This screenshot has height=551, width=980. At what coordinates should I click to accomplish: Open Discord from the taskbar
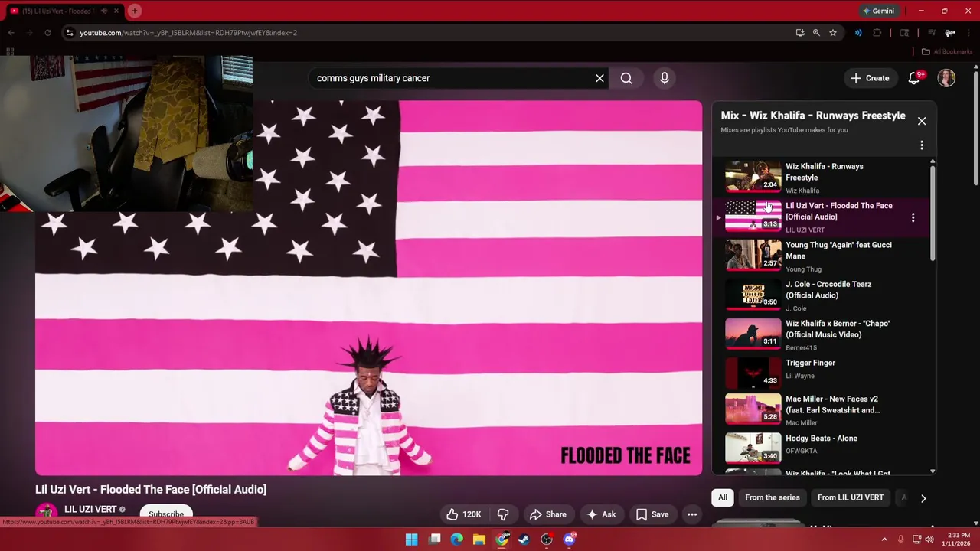pos(569,540)
